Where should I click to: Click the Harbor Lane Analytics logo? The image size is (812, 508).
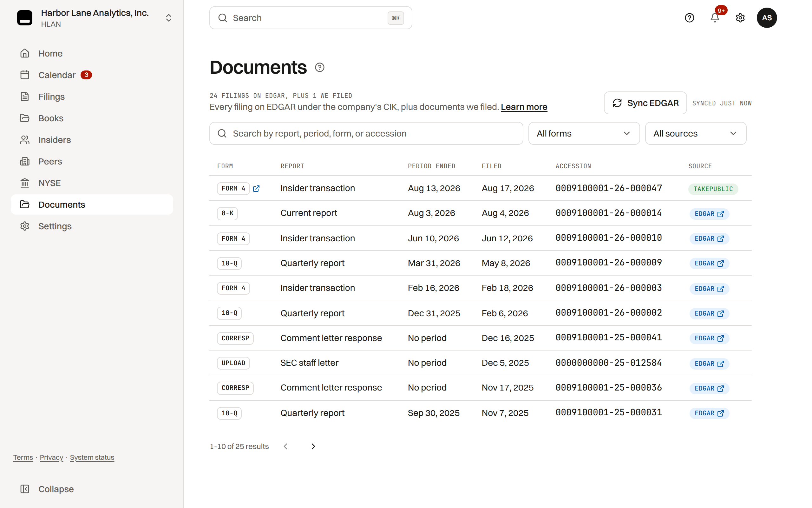click(x=25, y=18)
